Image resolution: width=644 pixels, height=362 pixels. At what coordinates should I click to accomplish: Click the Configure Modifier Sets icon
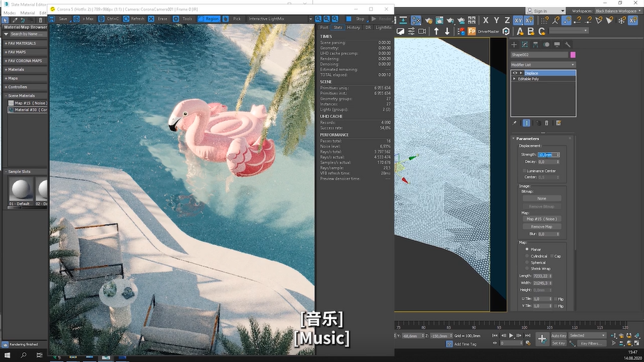tap(558, 123)
